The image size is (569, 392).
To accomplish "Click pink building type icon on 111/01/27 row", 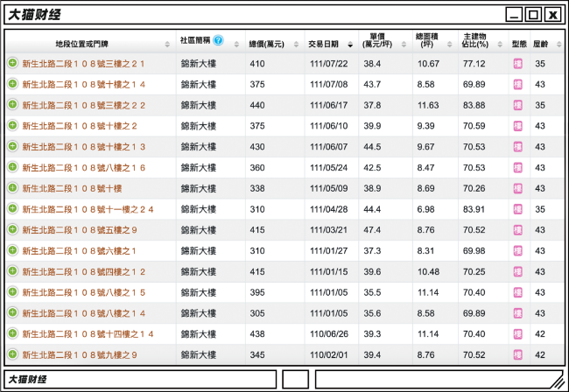I will [x=518, y=251].
